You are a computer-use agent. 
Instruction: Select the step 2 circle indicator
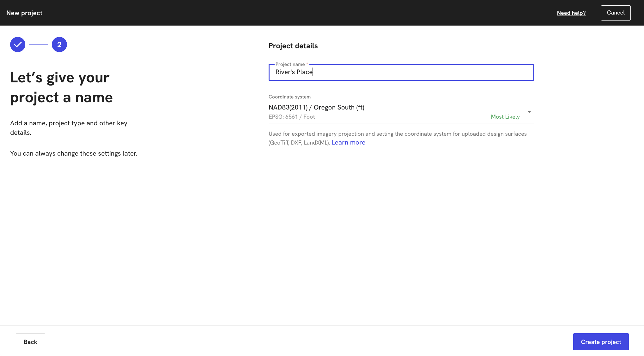pos(59,44)
